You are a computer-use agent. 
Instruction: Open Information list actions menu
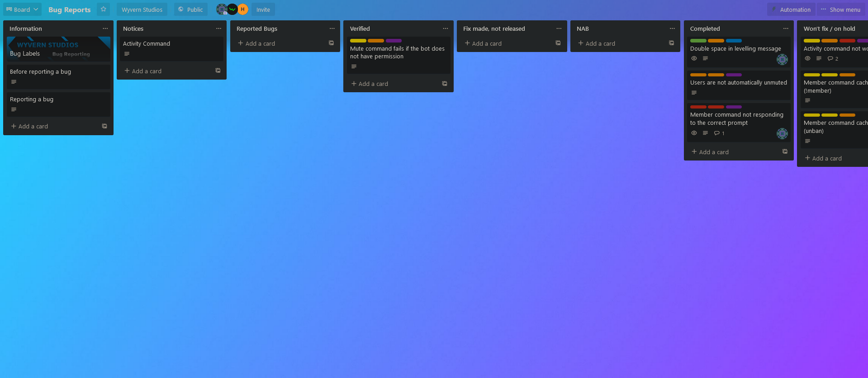coord(105,28)
